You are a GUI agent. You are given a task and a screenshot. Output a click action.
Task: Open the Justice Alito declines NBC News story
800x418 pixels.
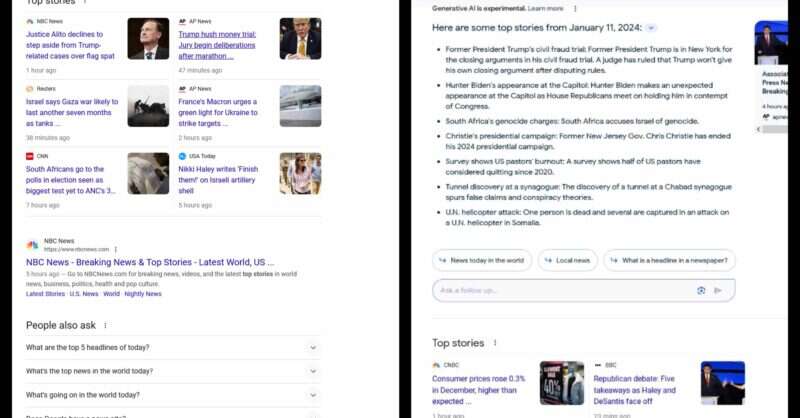tap(70, 45)
